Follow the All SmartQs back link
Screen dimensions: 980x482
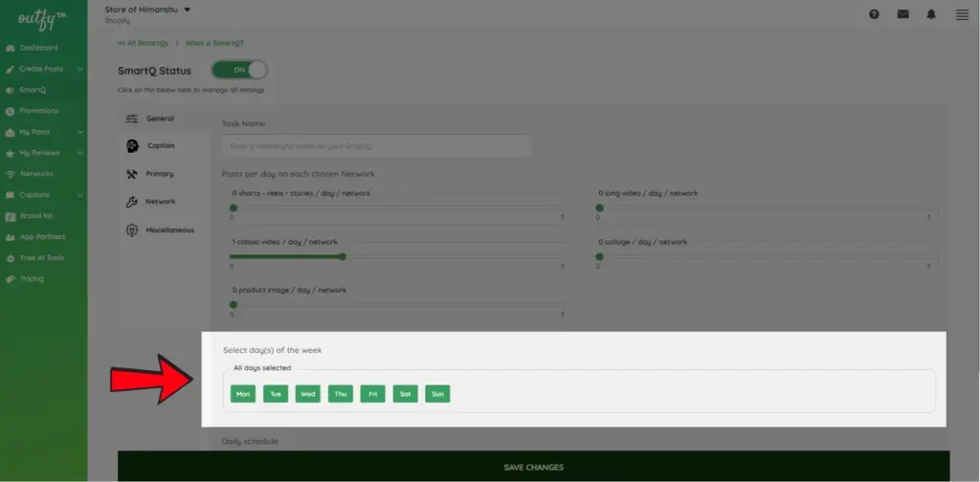[143, 43]
